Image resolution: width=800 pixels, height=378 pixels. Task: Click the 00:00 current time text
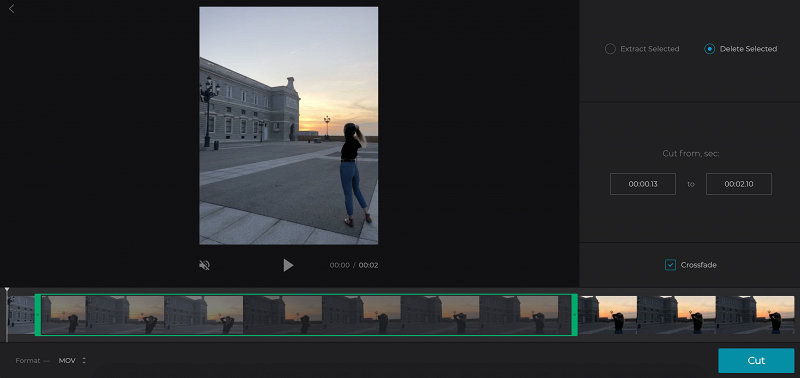click(x=340, y=265)
